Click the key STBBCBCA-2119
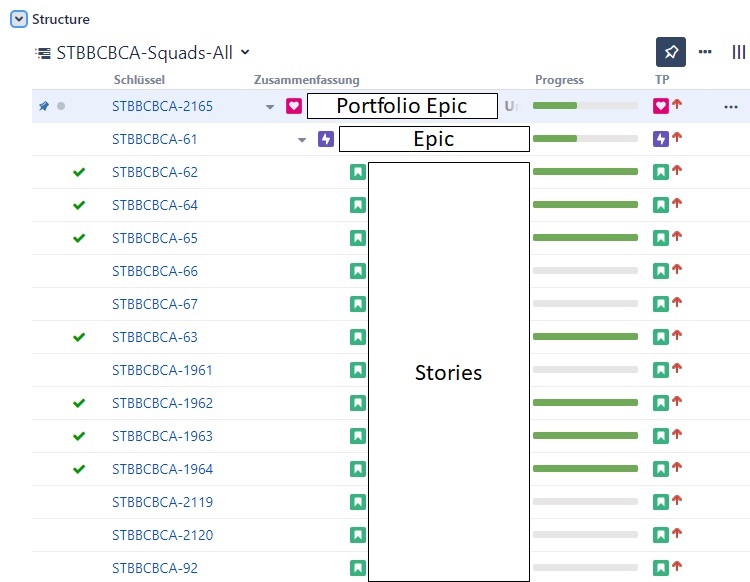The height and width of the screenshot is (582, 750). [162, 502]
